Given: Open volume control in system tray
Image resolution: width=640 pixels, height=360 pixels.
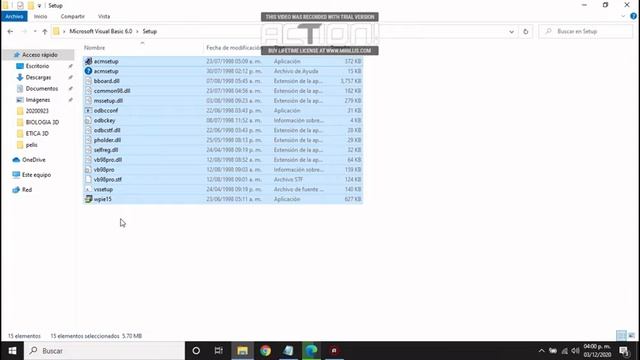Looking at the screenshot, I should click(576, 351).
